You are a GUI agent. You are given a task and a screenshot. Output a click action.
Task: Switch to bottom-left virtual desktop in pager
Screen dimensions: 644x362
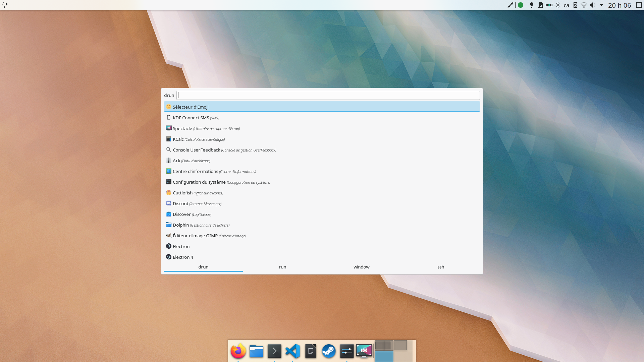pyautogui.click(x=384, y=356)
